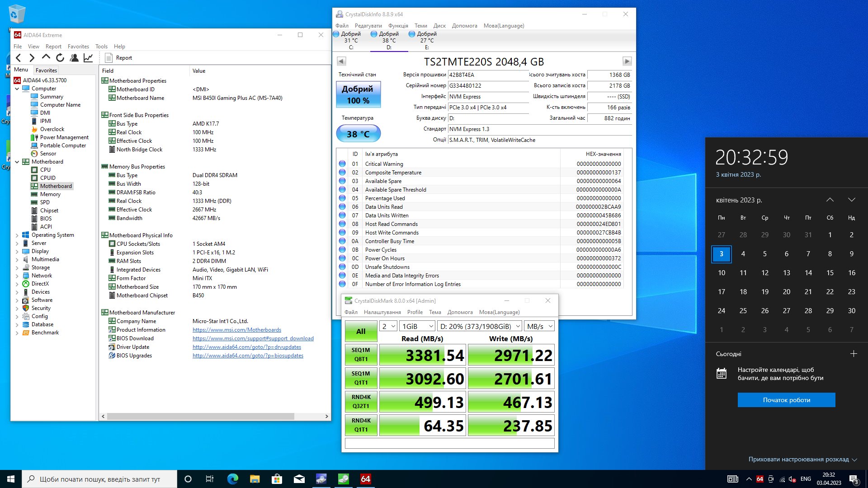Open the Overclock tree item
868x488 pixels.
[52, 129]
